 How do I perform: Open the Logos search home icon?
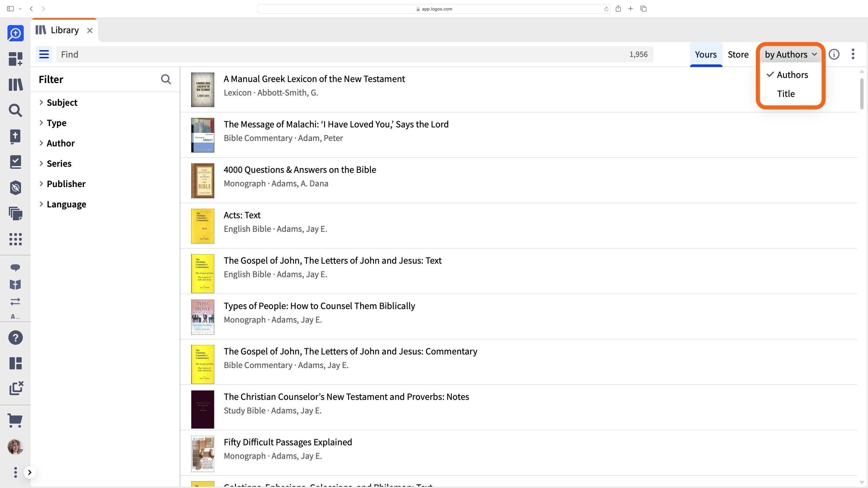pyautogui.click(x=16, y=33)
